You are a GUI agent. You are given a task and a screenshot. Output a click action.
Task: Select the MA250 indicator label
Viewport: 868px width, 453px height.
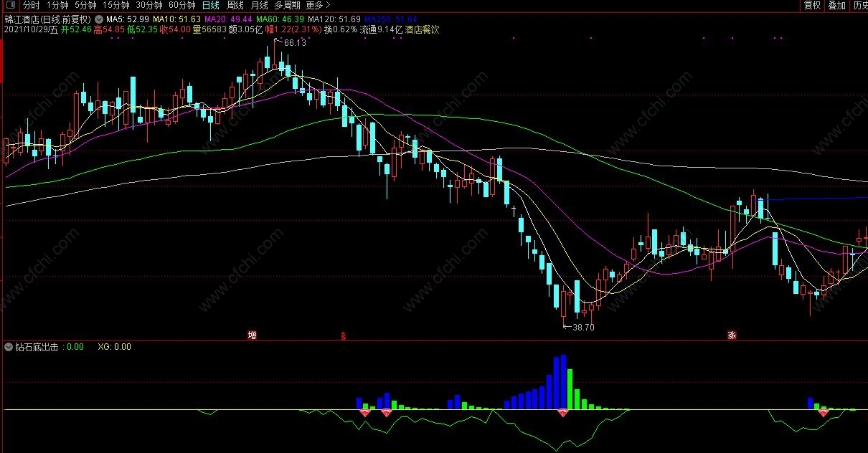tap(390, 19)
